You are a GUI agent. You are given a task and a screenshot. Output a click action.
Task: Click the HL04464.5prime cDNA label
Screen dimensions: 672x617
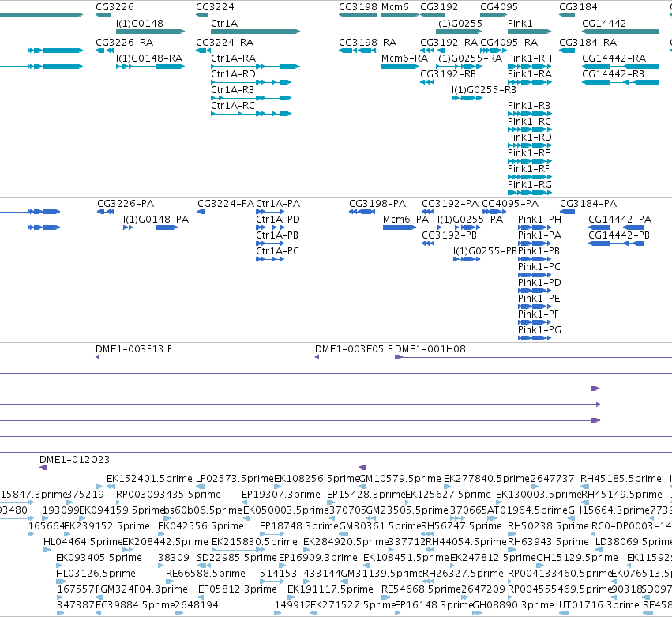[x=83, y=542]
